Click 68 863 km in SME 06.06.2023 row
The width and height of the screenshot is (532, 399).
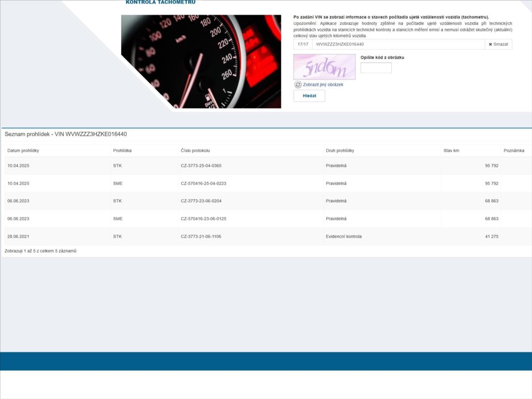point(492,219)
